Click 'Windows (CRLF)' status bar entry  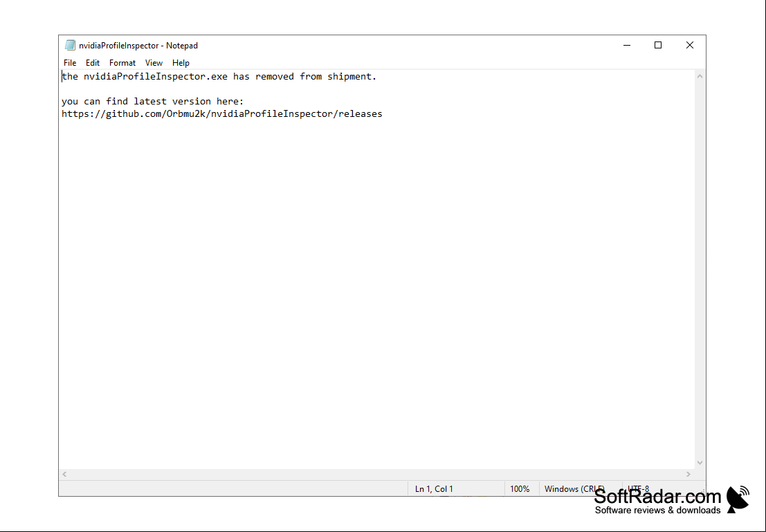(574, 488)
